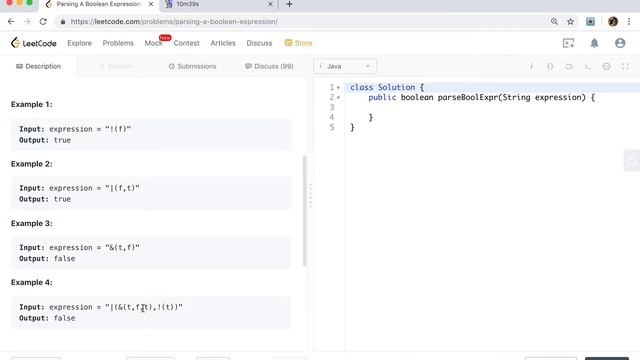Open the Chrome profile avatar
640x360 pixels.
point(613,22)
